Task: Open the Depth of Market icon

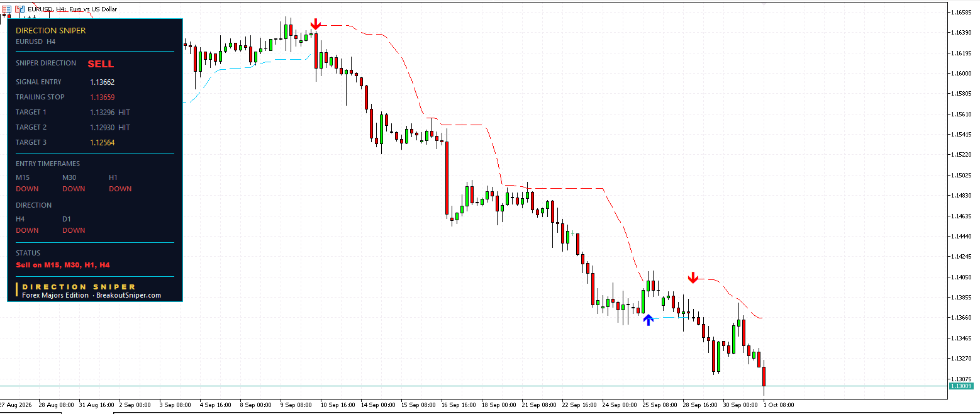Action: (x=20, y=9)
